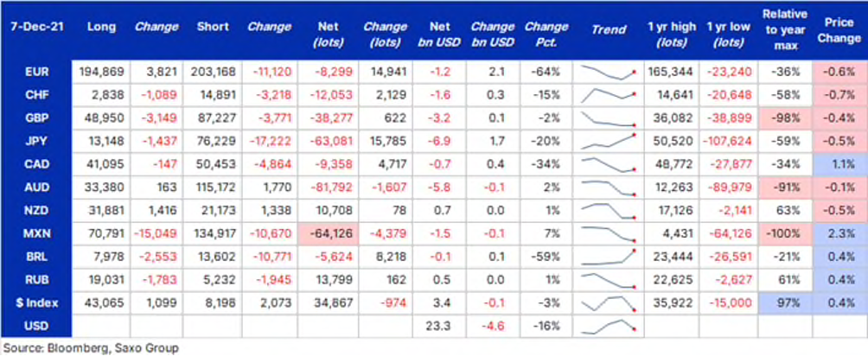Click the Short column header
The width and height of the screenshot is (868, 356).
tap(212, 29)
